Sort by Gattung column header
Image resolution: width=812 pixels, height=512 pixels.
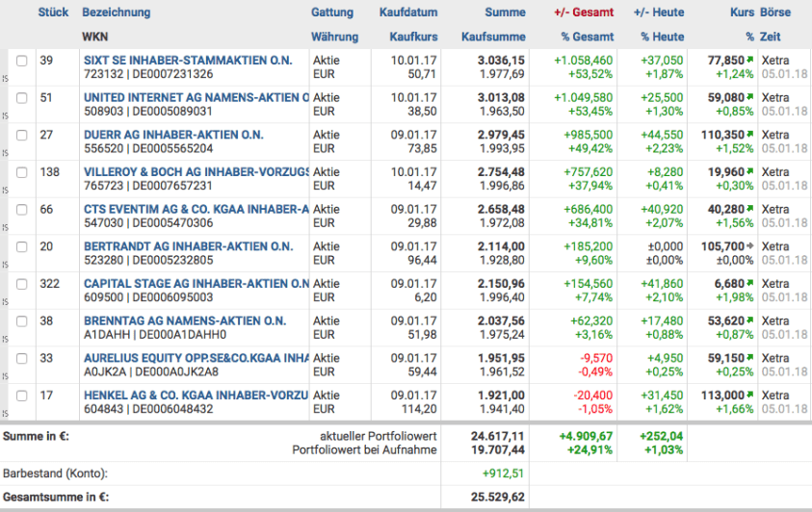coord(332,13)
